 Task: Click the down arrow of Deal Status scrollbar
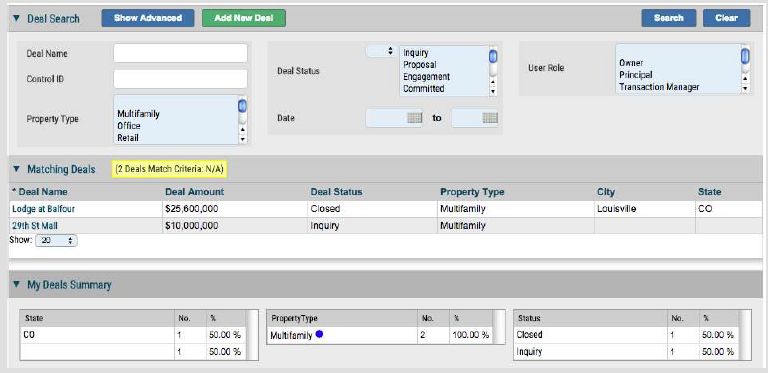pyautogui.click(x=493, y=92)
